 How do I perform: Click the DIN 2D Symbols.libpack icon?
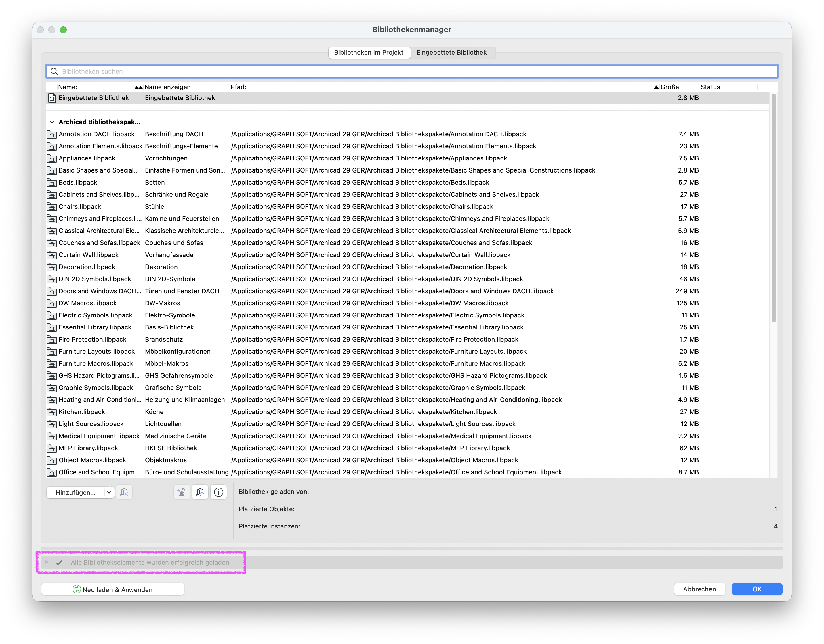click(x=52, y=279)
